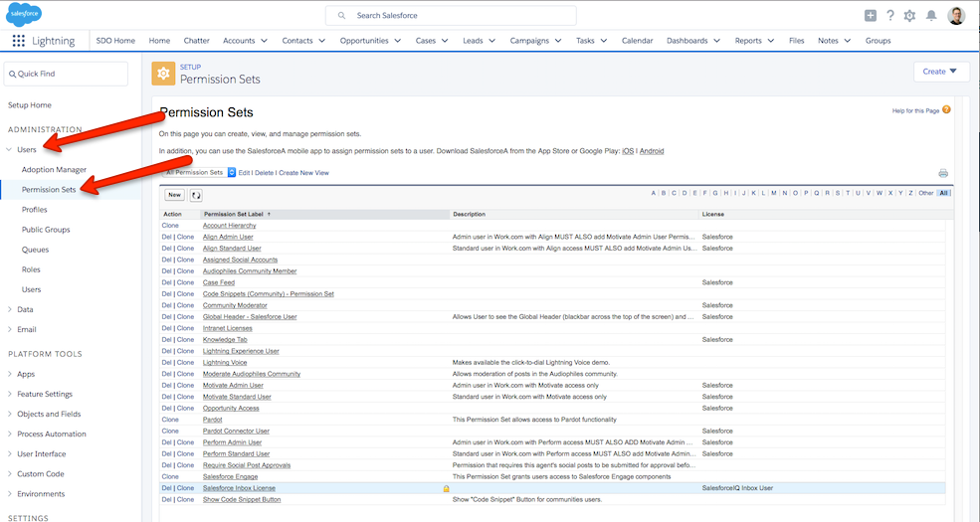Open the Opportunity Access permission set
Viewport: 980px width, 522px height.
[231, 409]
